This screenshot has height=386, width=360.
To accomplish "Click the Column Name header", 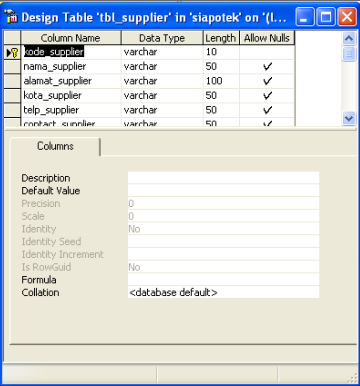I will pyautogui.click(x=71, y=38).
